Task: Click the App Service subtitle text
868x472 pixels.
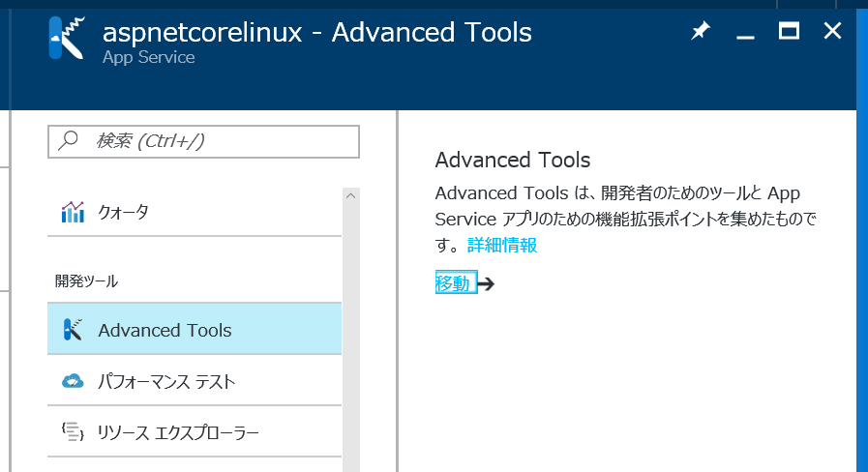Action: tap(148, 57)
